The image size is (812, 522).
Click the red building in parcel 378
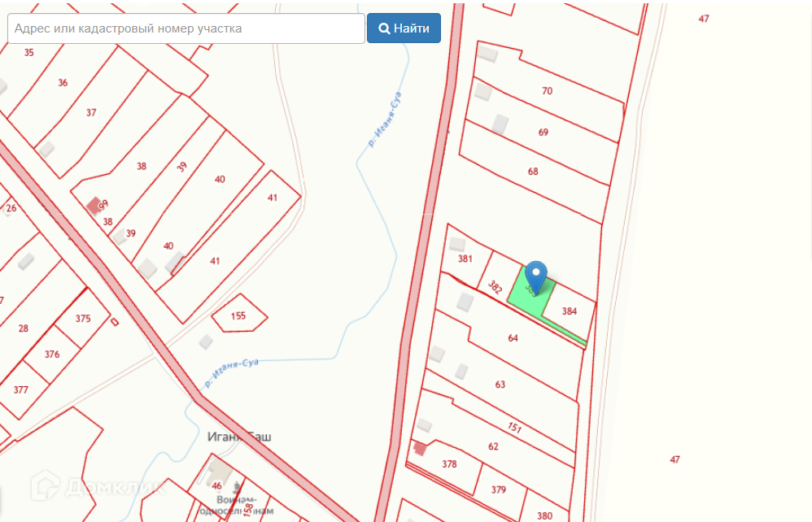click(x=419, y=449)
